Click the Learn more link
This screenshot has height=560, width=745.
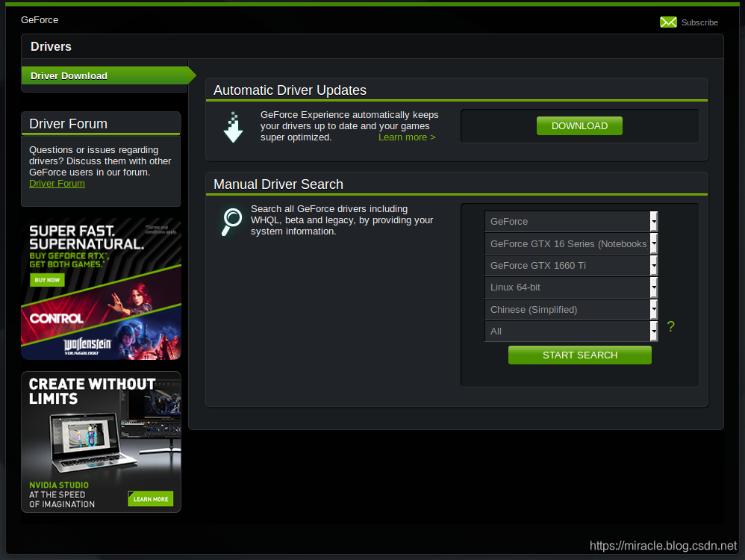(x=407, y=137)
